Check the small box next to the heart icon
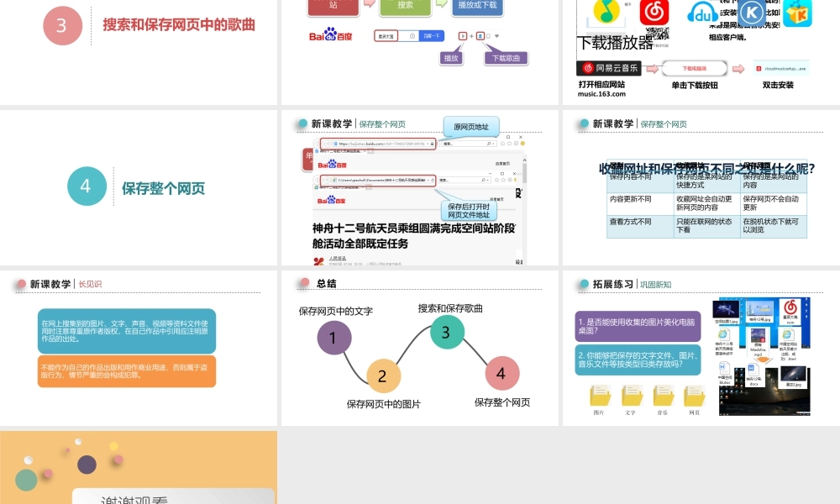Screen dimensions: 840x504 pyautogui.click(x=488, y=36)
